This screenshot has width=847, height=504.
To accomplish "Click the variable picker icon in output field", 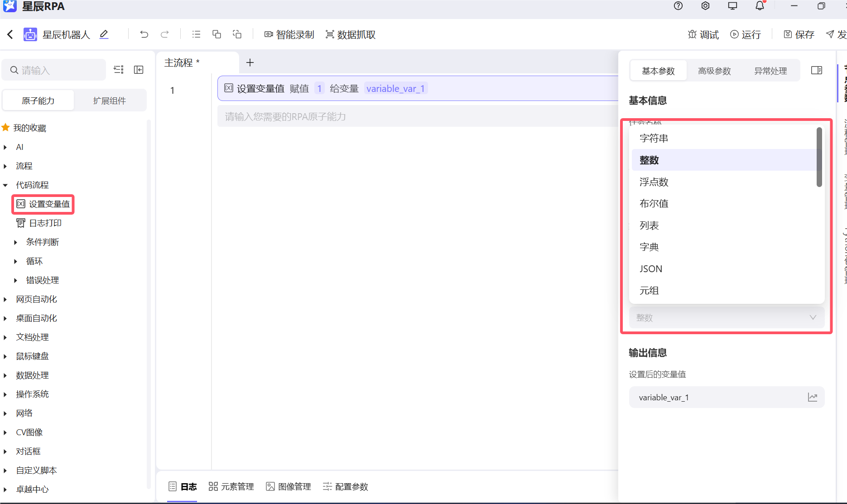I will click(x=813, y=397).
